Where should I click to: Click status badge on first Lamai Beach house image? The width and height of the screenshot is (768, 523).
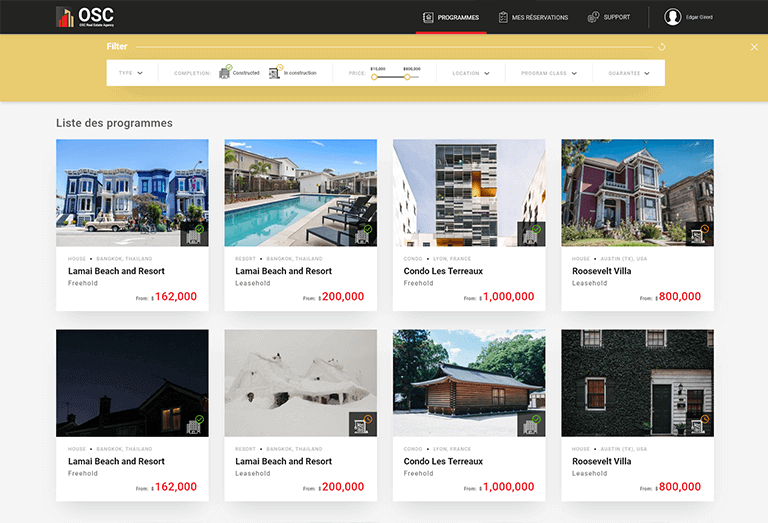pos(194,234)
